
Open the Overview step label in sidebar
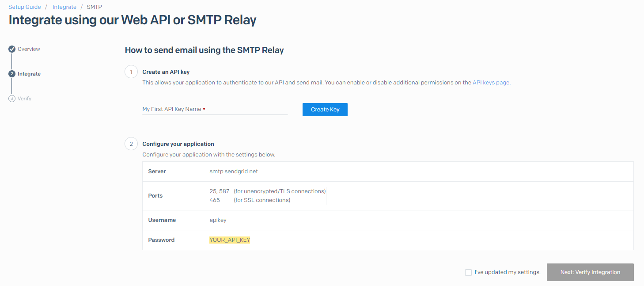coord(29,49)
